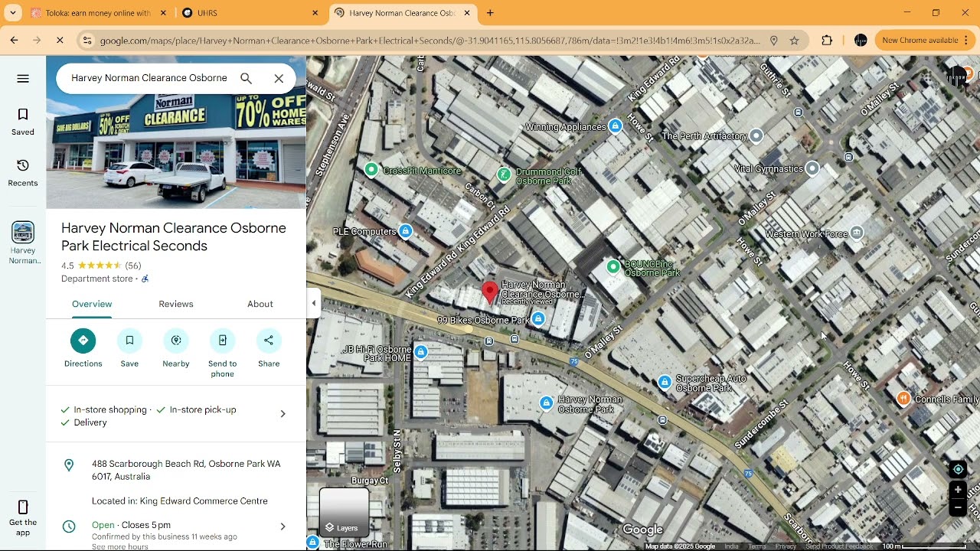Select Harvey Norman Osborne Park marker
This screenshot has width=980, height=551.
(546, 403)
